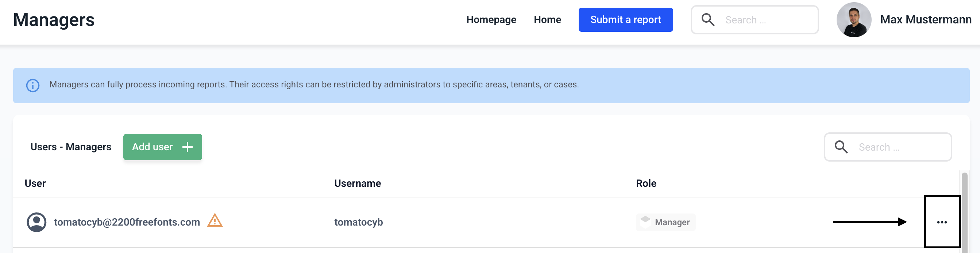
Task: Click the orange warning triangle icon
Action: tap(215, 220)
